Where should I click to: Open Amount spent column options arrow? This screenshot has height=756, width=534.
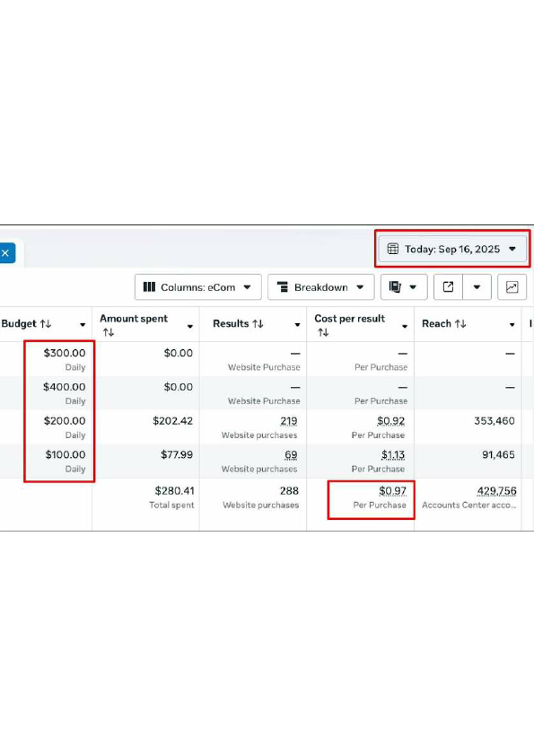190,327
